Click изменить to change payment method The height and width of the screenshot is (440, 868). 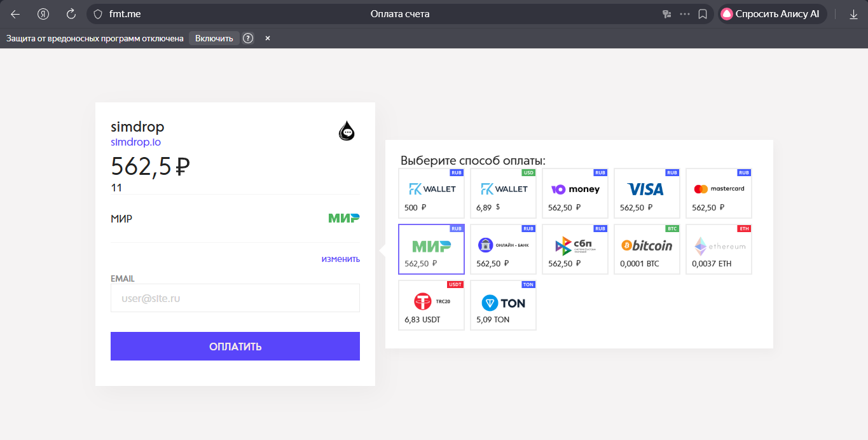(x=340, y=259)
